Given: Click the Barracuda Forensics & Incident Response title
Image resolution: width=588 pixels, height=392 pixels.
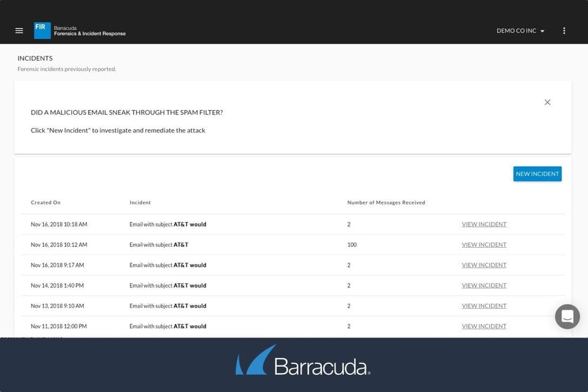Looking at the screenshot, I should 90,31.
